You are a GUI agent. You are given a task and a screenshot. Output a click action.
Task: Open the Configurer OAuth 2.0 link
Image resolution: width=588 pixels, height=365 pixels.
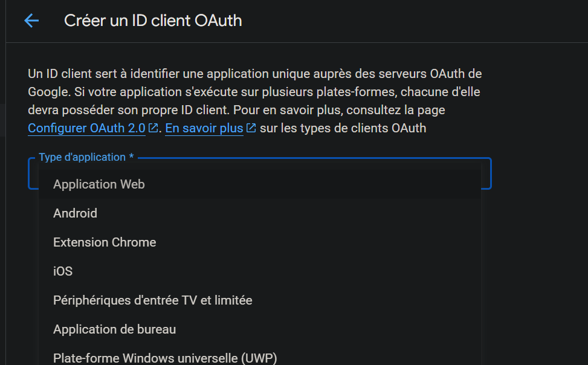pyautogui.click(x=86, y=128)
